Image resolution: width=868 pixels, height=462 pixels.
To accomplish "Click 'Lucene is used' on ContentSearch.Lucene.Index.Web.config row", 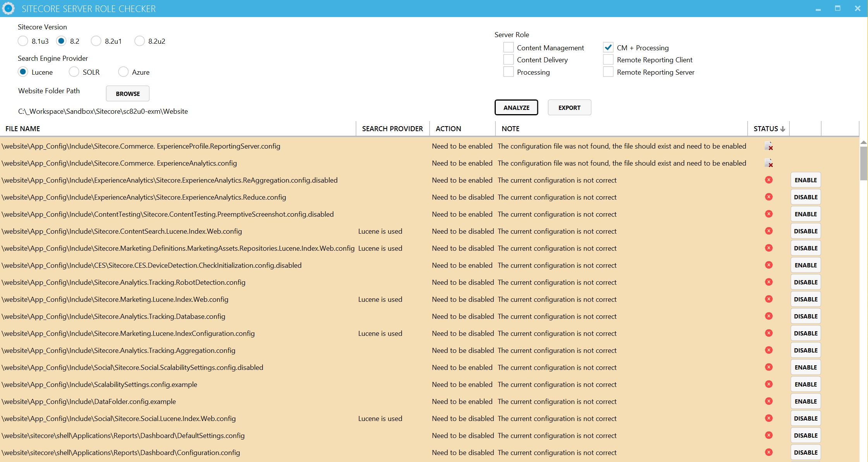I will coord(380,231).
